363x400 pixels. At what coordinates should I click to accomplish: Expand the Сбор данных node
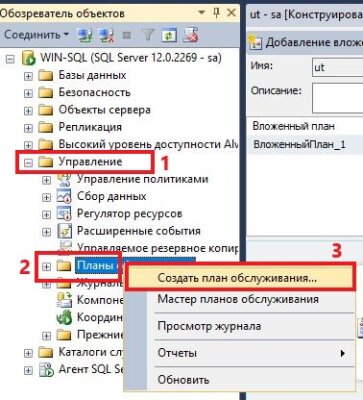[x=47, y=198]
